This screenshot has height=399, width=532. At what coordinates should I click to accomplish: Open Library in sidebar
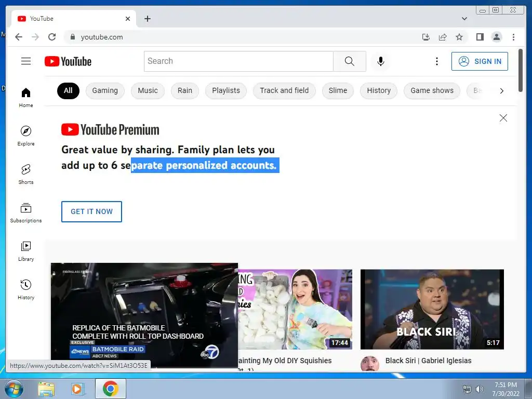[x=26, y=251]
